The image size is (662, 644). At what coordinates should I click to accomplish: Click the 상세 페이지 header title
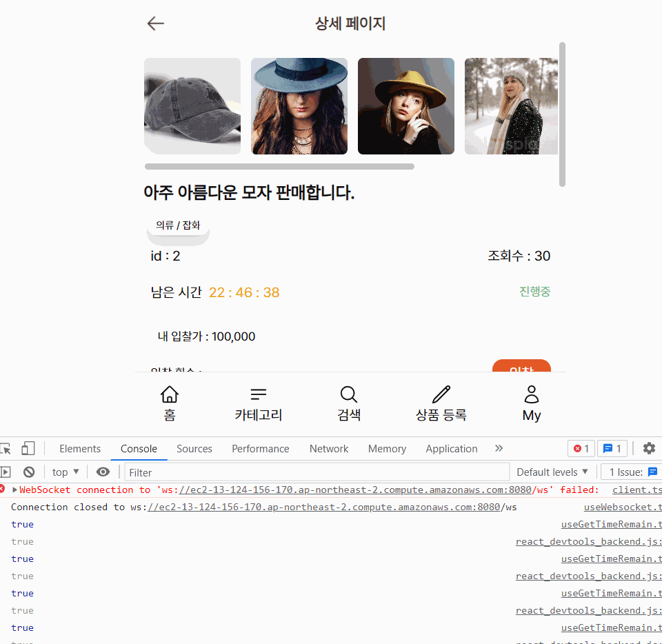click(350, 23)
